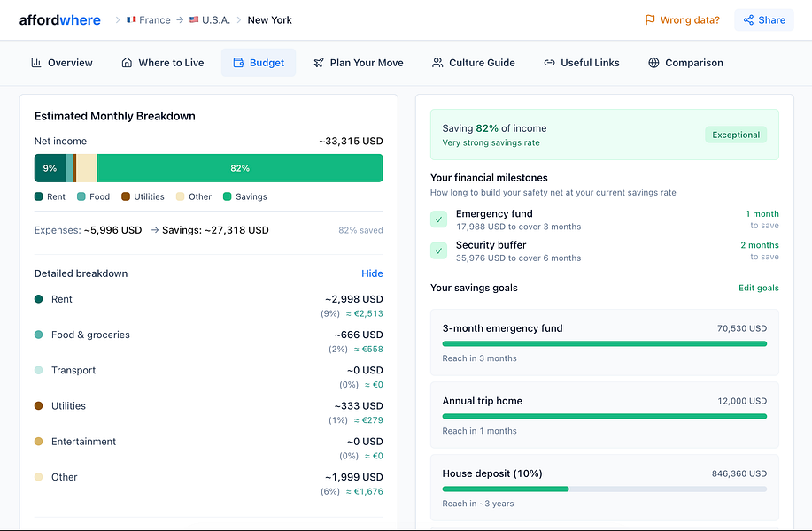Select France in the breadcrumb

154,20
